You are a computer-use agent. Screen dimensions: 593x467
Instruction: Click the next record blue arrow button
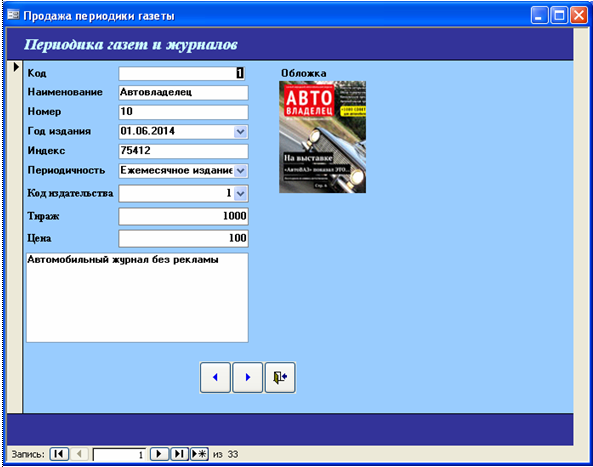(247, 377)
